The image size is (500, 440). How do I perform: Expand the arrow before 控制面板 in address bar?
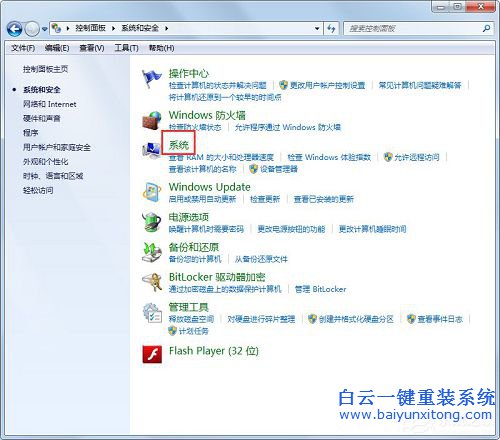point(68,29)
